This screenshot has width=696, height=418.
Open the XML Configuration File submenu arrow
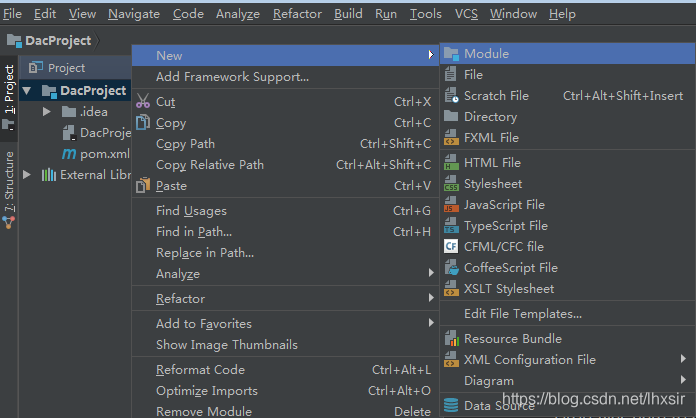pos(683,359)
